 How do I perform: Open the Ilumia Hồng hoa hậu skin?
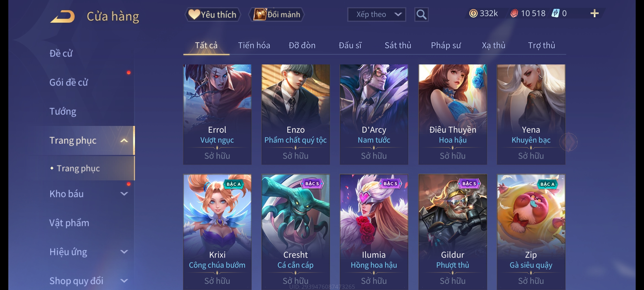coord(374,232)
